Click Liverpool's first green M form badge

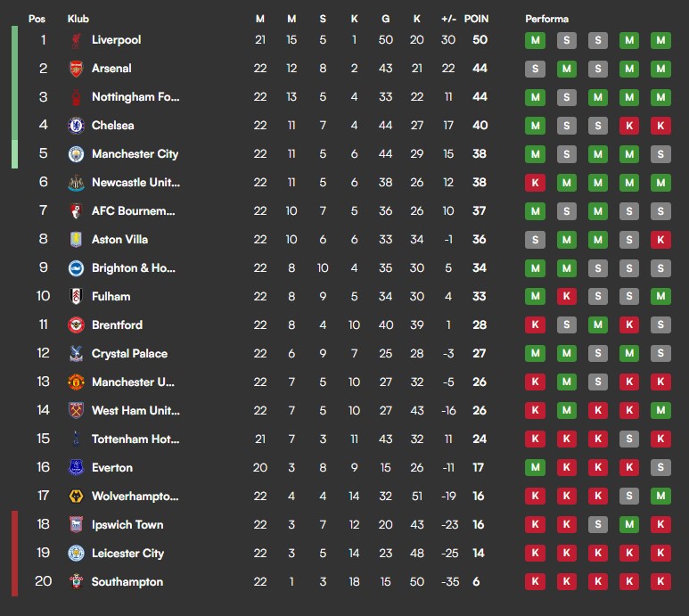[535, 40]
